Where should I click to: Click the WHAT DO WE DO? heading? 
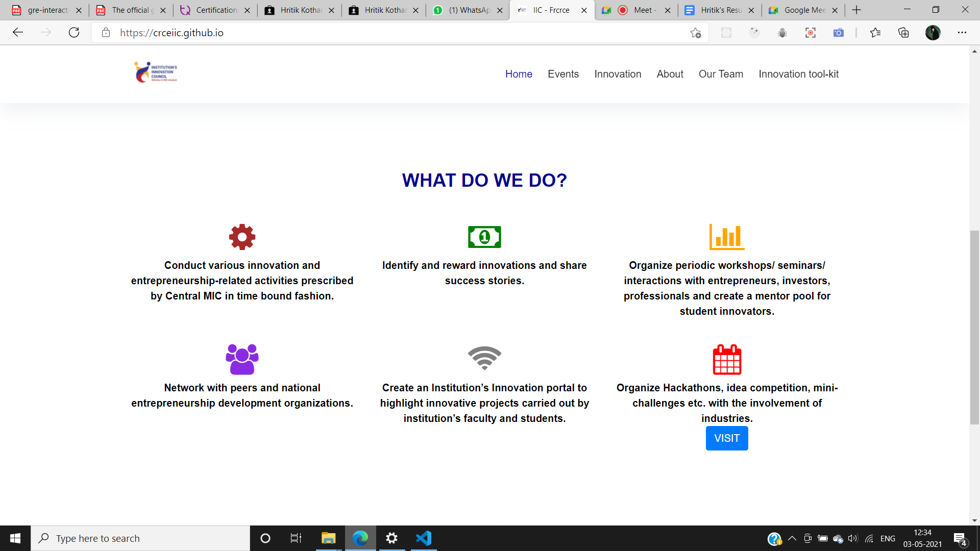tap(484, 180)
